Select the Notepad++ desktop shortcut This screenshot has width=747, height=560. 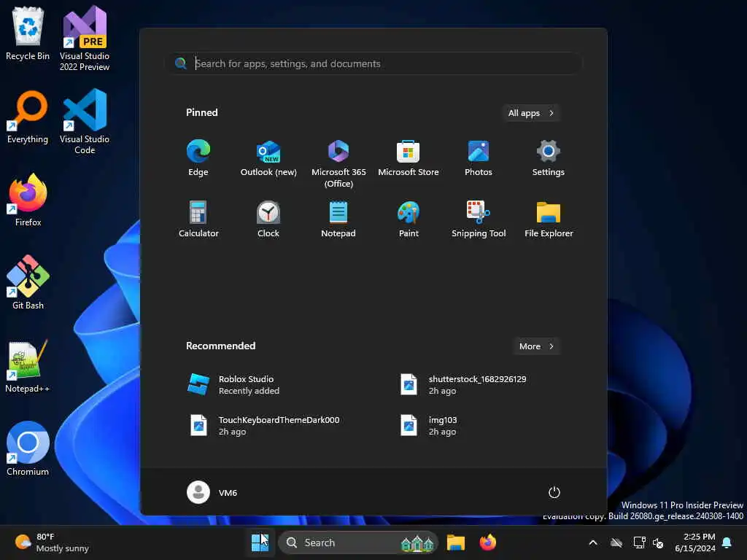28,367
